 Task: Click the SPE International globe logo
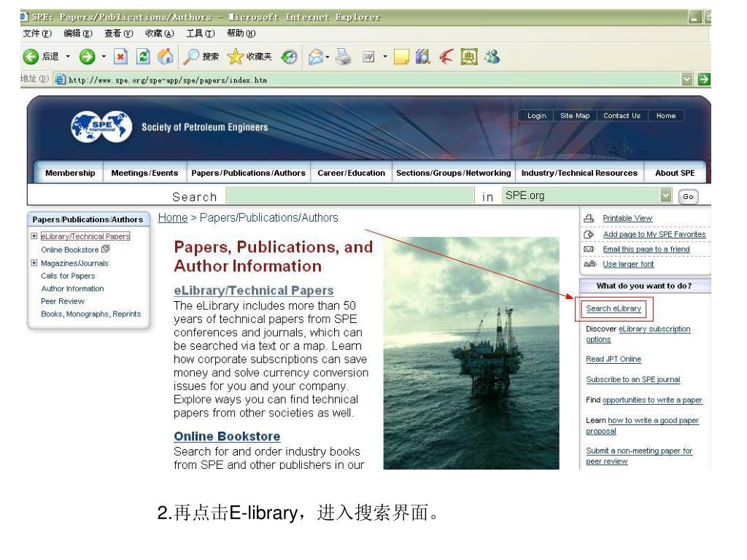pyautogui.click(x=101, y=127)
